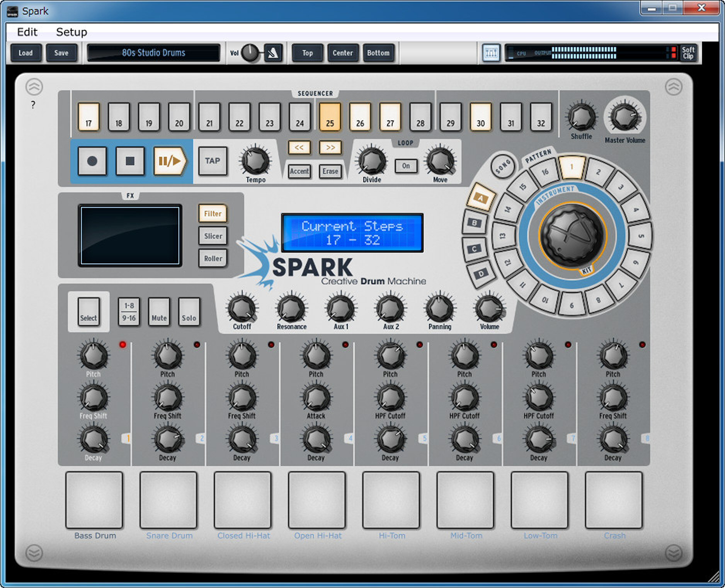
Task: Open the 80s Studio Drums preset selector
Action: [153, 53]
